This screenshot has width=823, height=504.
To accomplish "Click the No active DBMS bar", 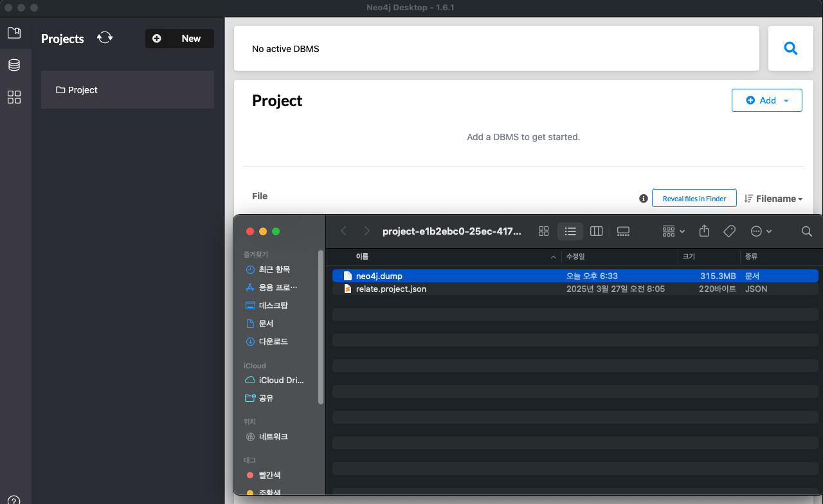I will point(496,48).
